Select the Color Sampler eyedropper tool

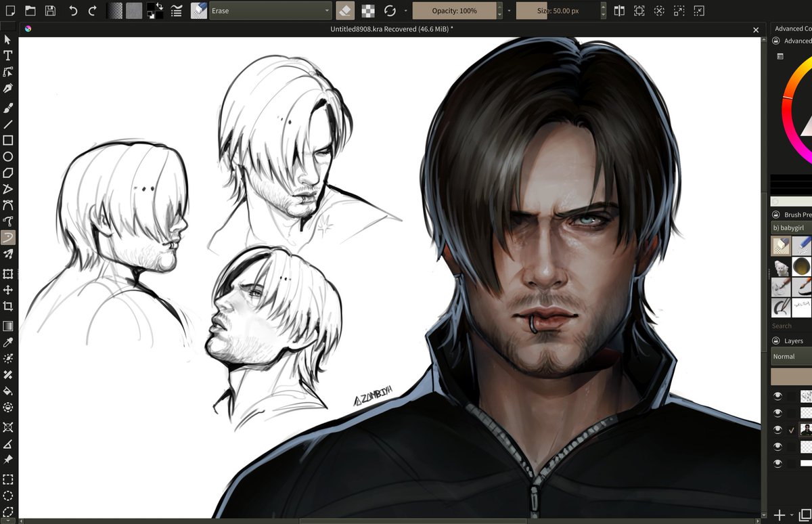(x=8, y=343)
